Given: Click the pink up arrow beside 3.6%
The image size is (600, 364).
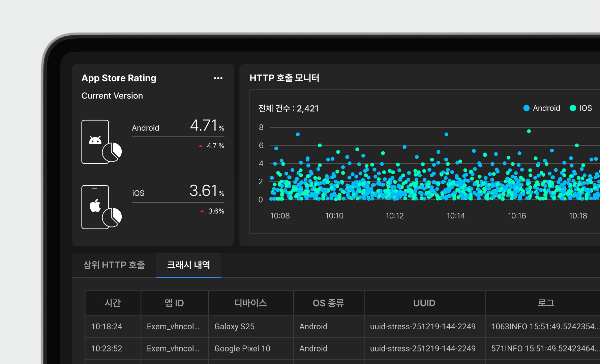Looking at the screenshot, I should click(202, 211).
